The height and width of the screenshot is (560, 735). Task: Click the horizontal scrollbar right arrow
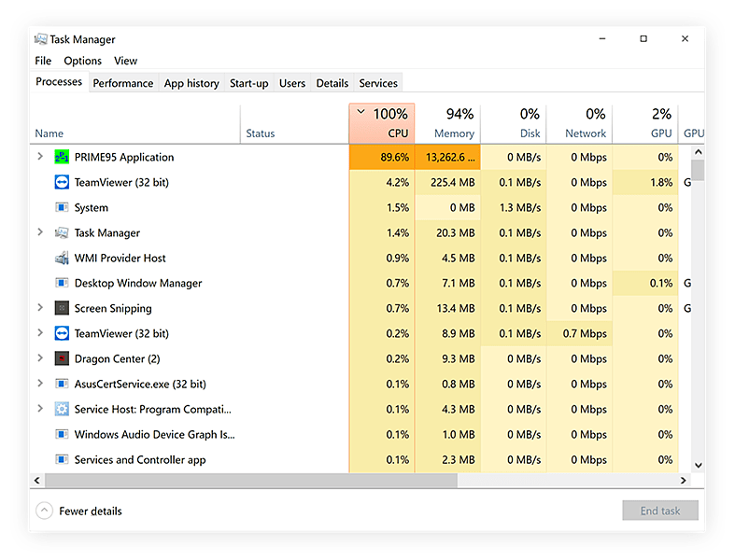(x=684, y=481)
